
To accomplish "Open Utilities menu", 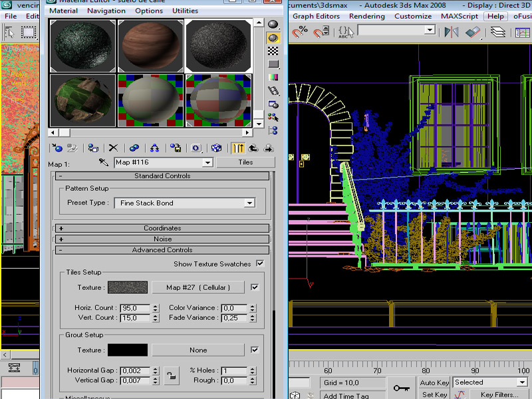I will [185, 11].
